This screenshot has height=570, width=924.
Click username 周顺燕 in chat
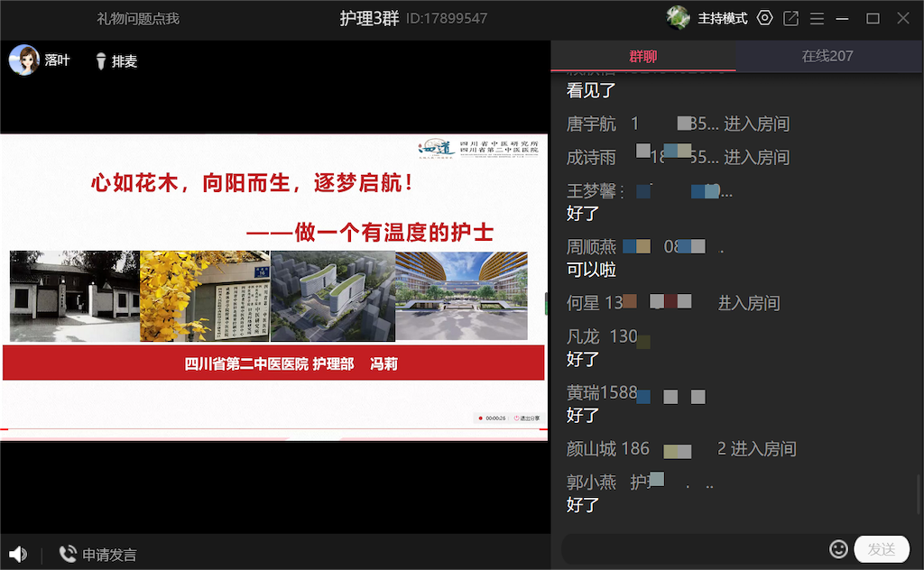[591, 247]
